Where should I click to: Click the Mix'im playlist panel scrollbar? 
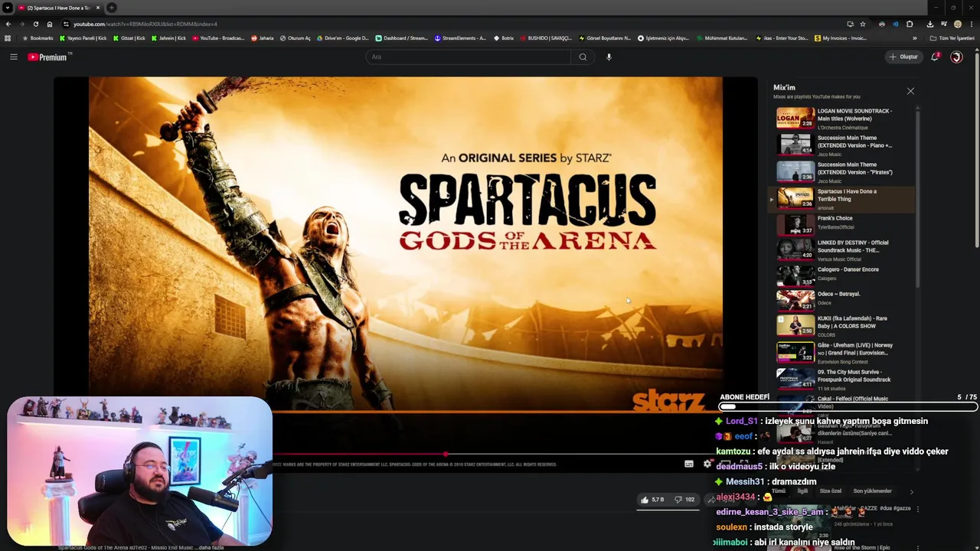tap(918, 198)
